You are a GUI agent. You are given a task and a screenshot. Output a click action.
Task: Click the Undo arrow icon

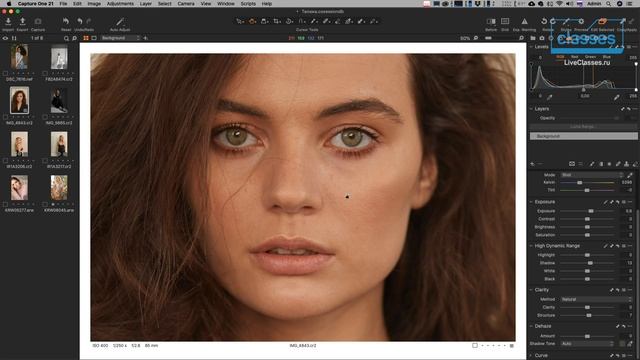80,21
